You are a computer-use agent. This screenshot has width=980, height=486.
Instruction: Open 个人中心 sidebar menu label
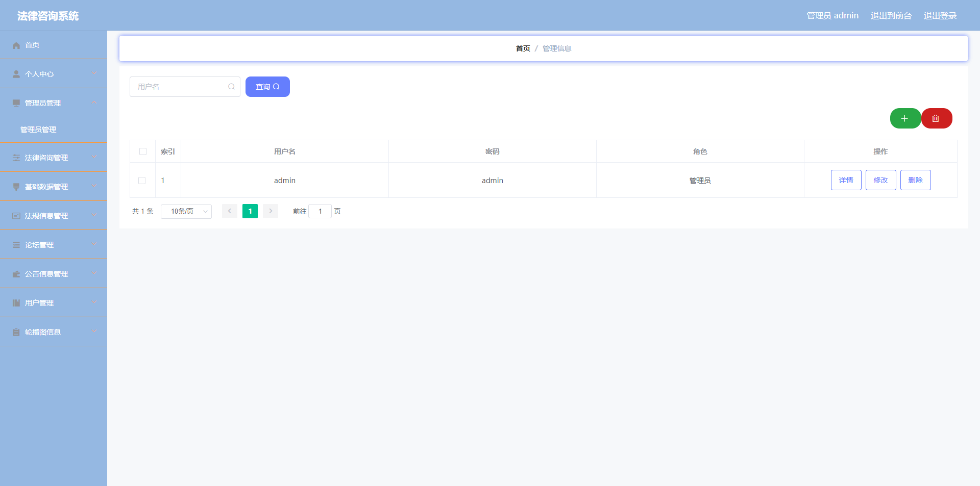pyautogui.click(x=39, y=74)
